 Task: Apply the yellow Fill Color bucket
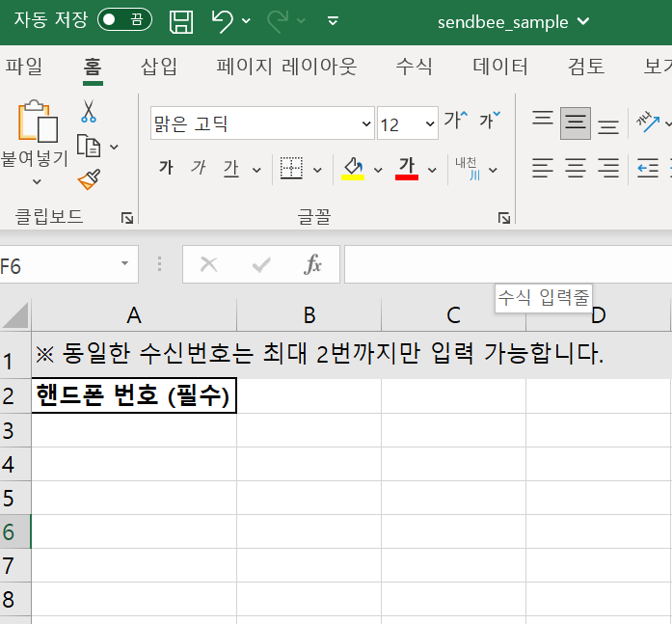pyautogui.click(x=353, y=169)
